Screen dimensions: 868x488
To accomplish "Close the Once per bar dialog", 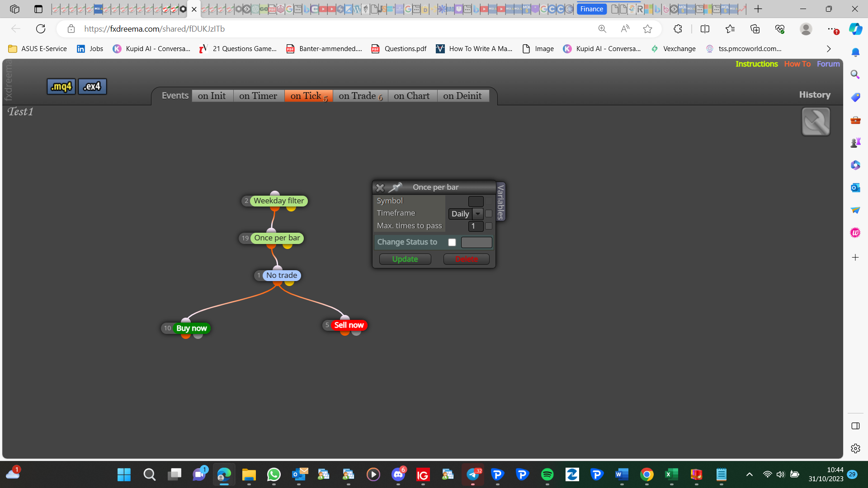I will coord(380,188).
